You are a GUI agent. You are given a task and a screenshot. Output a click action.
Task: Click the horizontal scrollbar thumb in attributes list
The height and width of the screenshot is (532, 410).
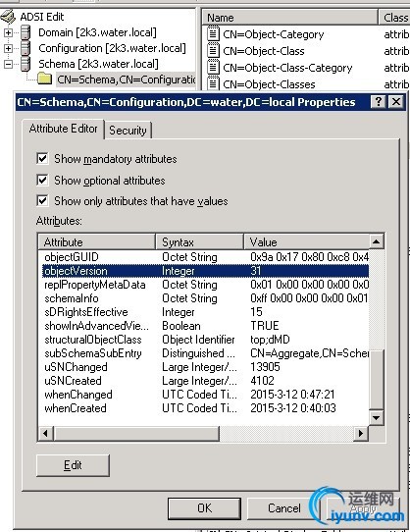pyautogui.click(x=136, y=433)
